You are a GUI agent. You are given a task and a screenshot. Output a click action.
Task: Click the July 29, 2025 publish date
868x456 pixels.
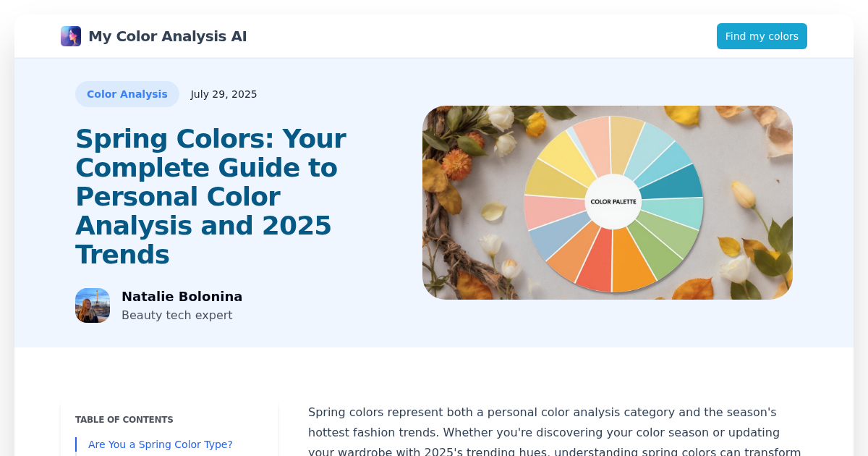[x=224, y=94]
